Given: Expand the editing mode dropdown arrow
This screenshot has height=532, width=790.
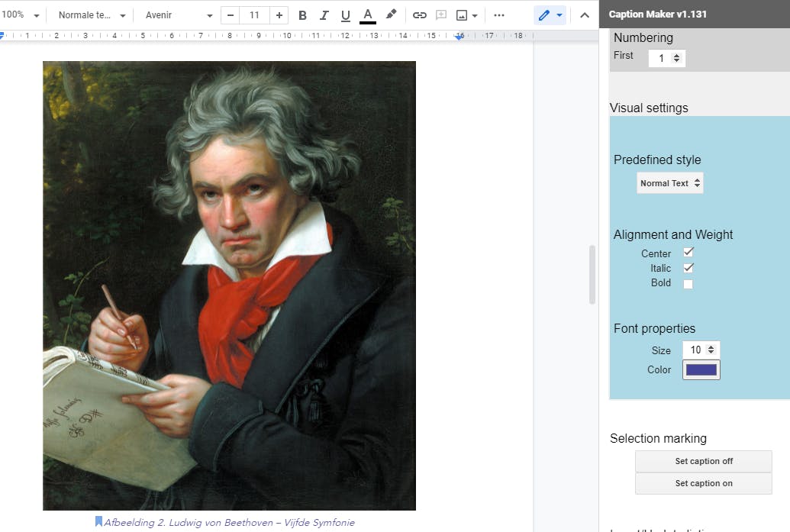Looking at the screenshot, I should point(559,15).
